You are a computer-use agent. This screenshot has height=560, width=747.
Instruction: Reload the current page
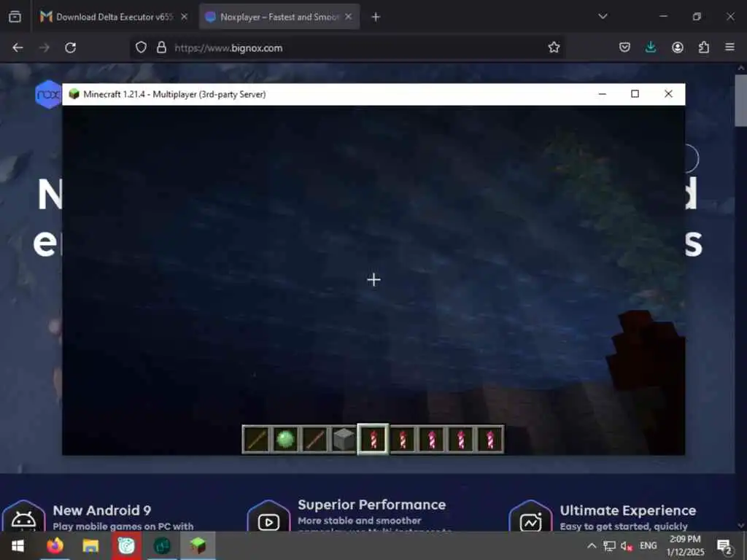click(x=71, y=47)
